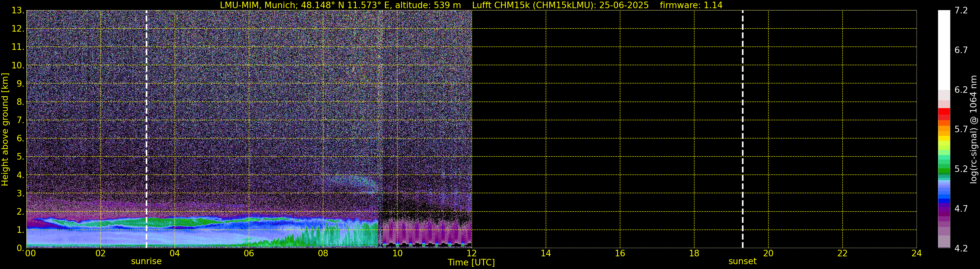Click the '5.2' colorbar tick label

click(961, 169)
